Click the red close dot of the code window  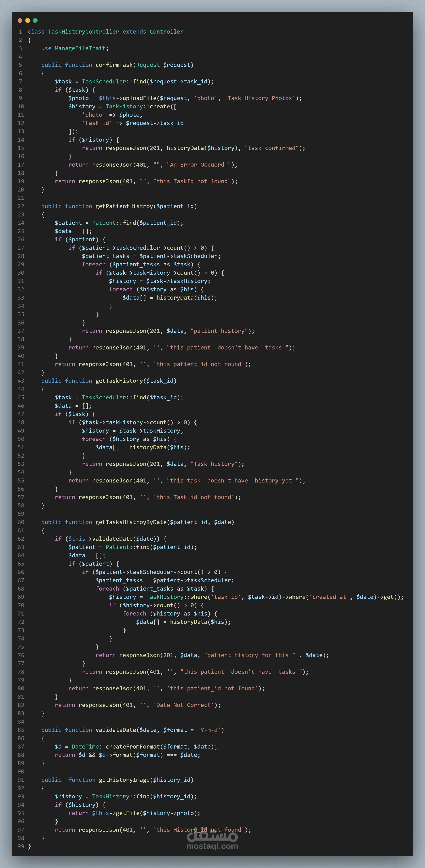click(x=20, y=21)
